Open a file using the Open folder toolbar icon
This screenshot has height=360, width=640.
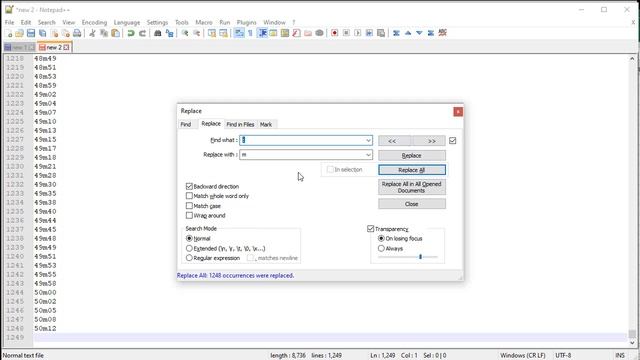[x=19, y=33]
